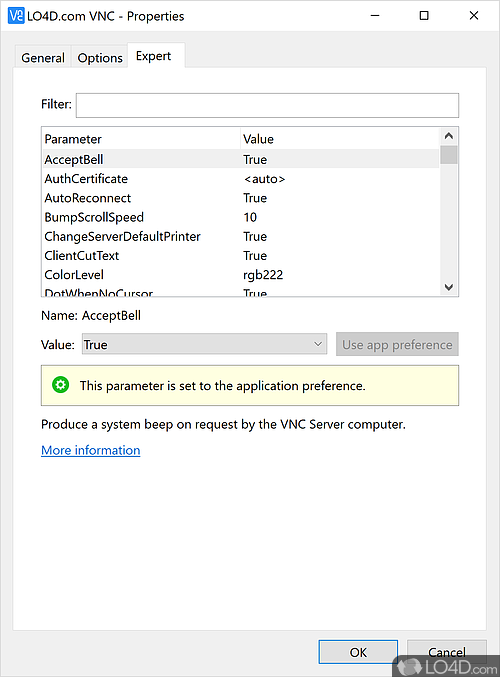Click the value 10 for BumpScrollSpeed

[x=250, y=217]
